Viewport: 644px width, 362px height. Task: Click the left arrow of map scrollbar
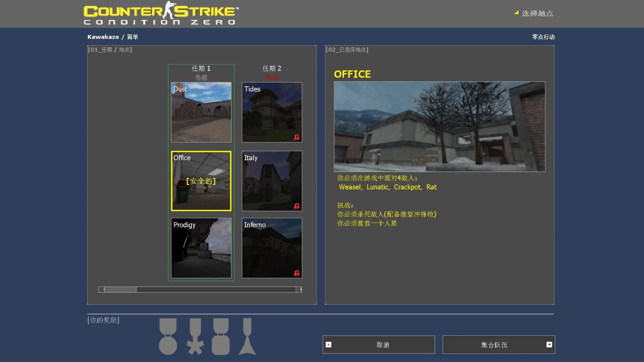point(101,289)
